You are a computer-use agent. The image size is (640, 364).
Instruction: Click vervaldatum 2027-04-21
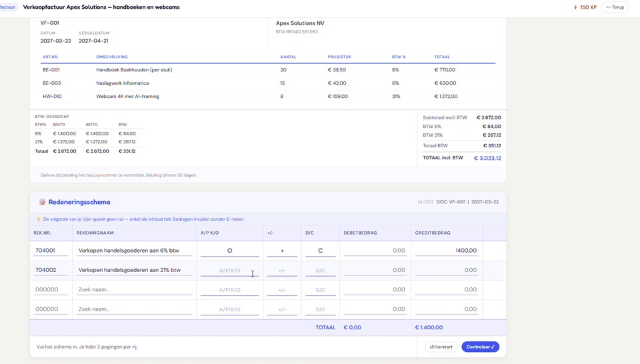93,41
